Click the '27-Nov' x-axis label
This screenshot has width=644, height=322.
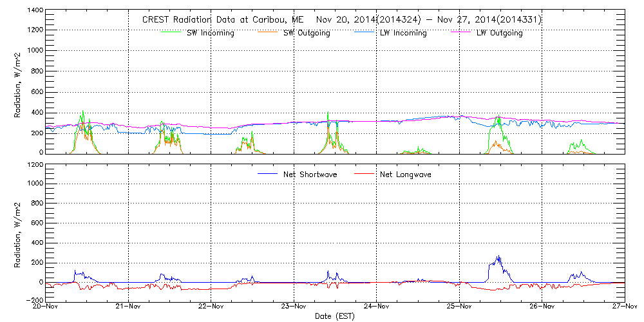tap(625, 306)
